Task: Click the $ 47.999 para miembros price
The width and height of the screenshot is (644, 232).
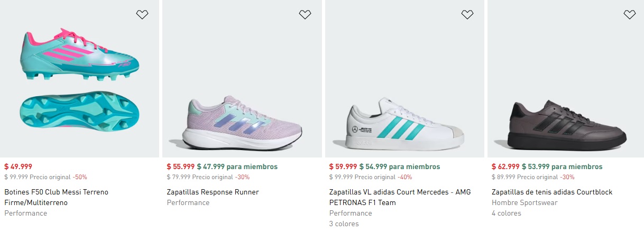Action: pos(237,166)
